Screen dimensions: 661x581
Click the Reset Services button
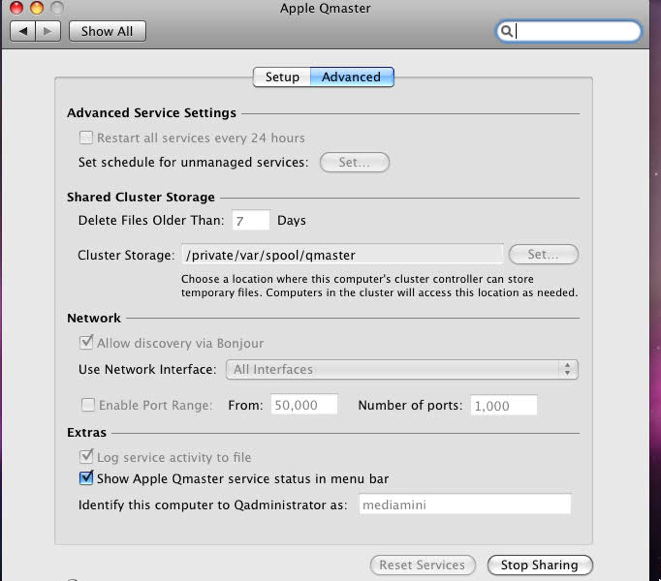pos(422,565)
